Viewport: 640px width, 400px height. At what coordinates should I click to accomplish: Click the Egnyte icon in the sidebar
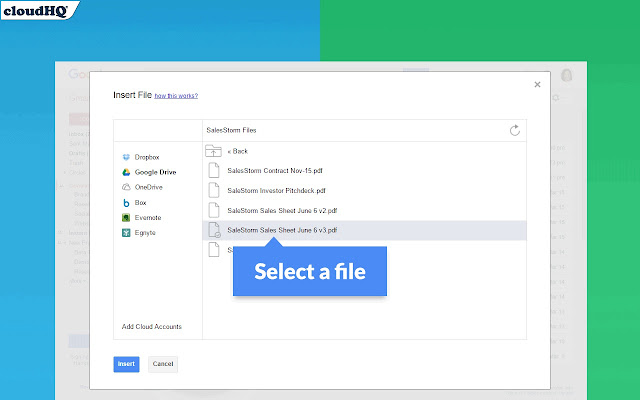126,233
